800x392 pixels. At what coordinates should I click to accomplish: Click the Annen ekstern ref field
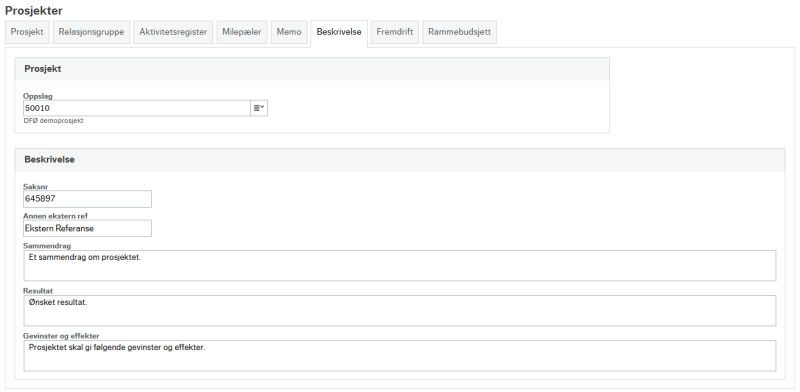point(87,228)
